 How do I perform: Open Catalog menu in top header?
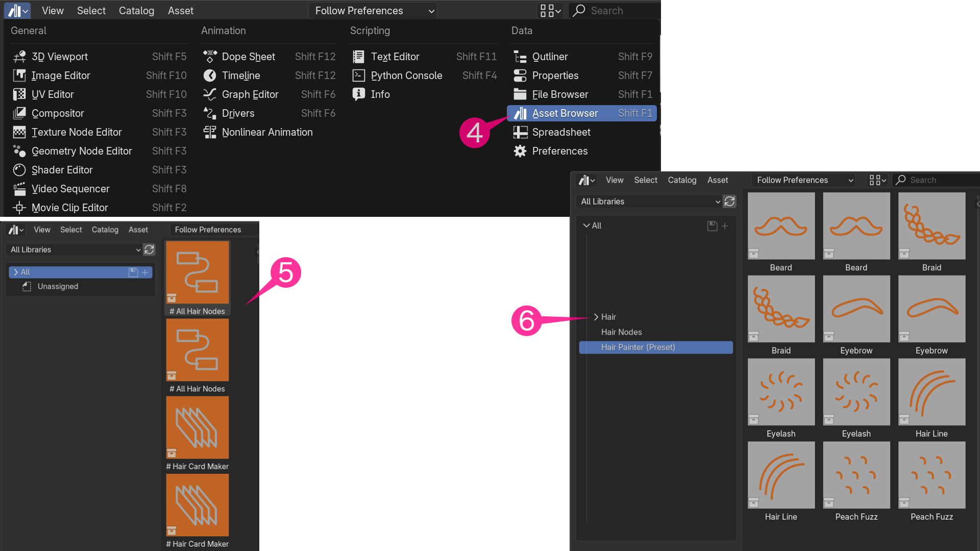click(136, 11)
